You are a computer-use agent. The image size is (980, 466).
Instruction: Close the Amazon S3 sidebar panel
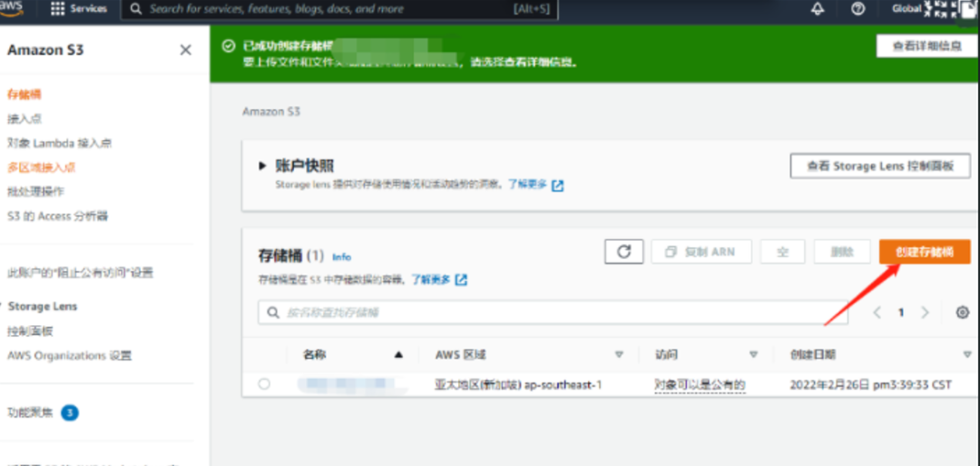coord(186,50)
